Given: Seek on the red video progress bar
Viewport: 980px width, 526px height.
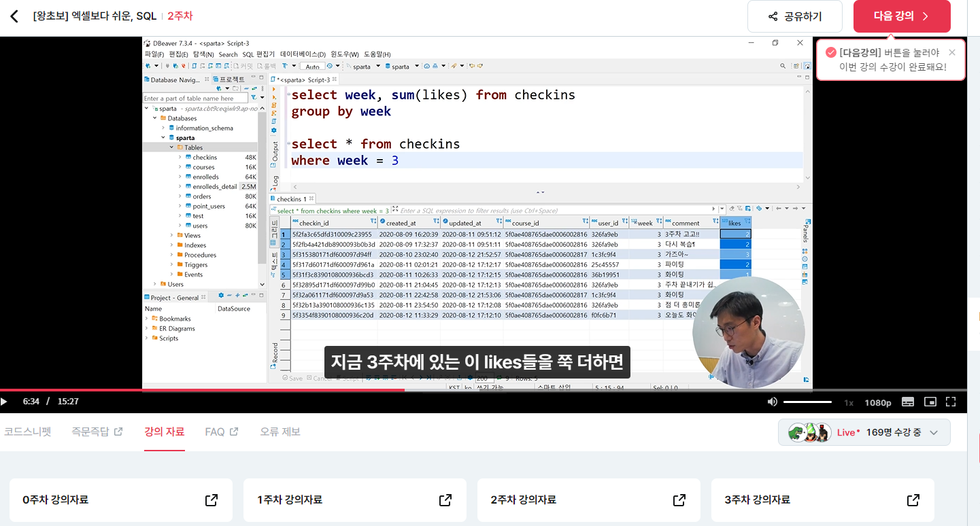Looking at the screenshot, I should coord(202,390).
